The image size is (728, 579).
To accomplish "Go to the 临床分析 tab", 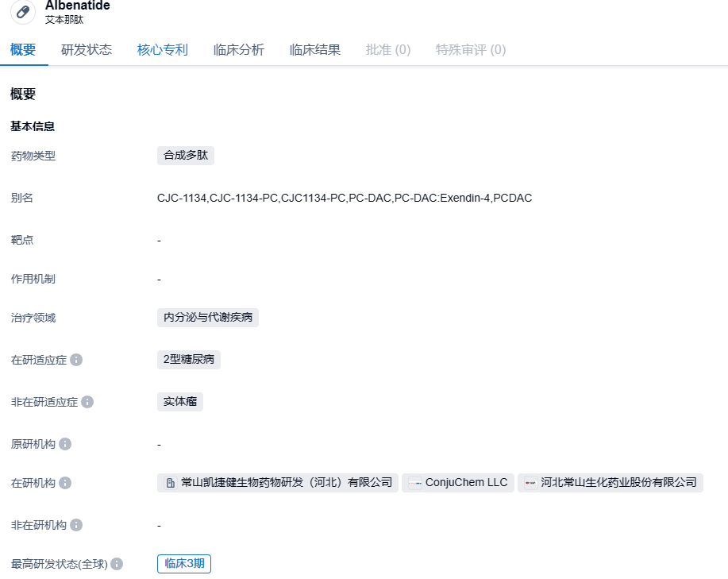I will pos(239,50).
